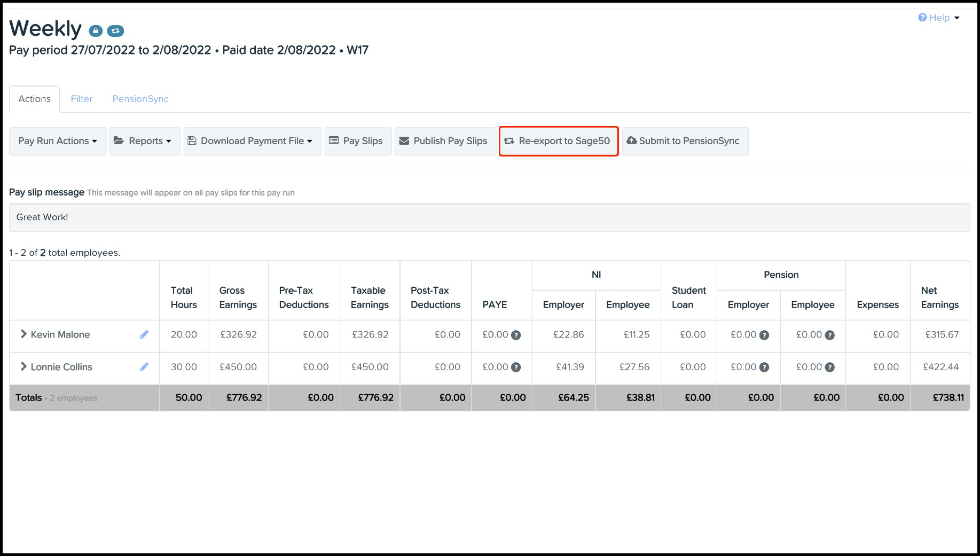The height and width of the screenshot is (556, 980).
Task: Open the Pay Run Actions dropdown
Action: pyautogui.click(x=58, y=141)
